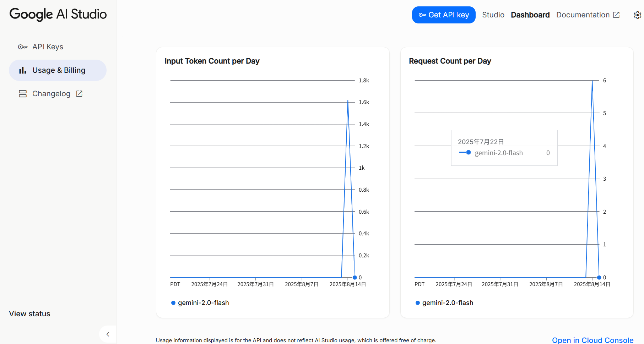Image resolution: width=644 pixels, height=344 pixels.
Task: Click 2025年7月31日 label on Input Token chart
Action: point(256,284)
